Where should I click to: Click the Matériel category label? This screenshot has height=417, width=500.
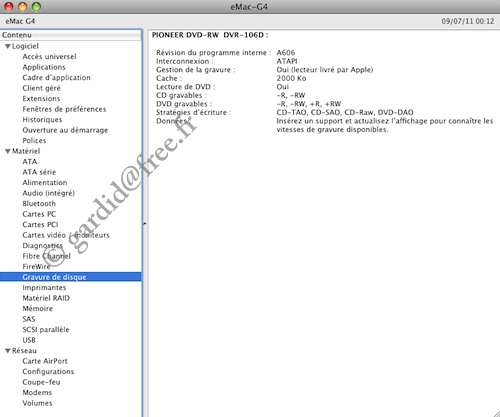[26, 151]
